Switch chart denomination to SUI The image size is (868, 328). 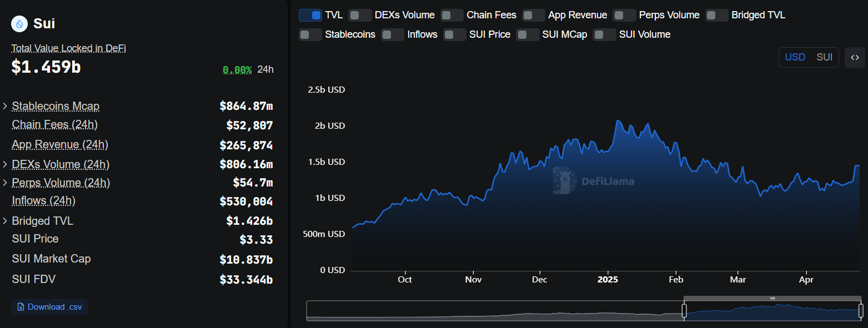(824, 57)
